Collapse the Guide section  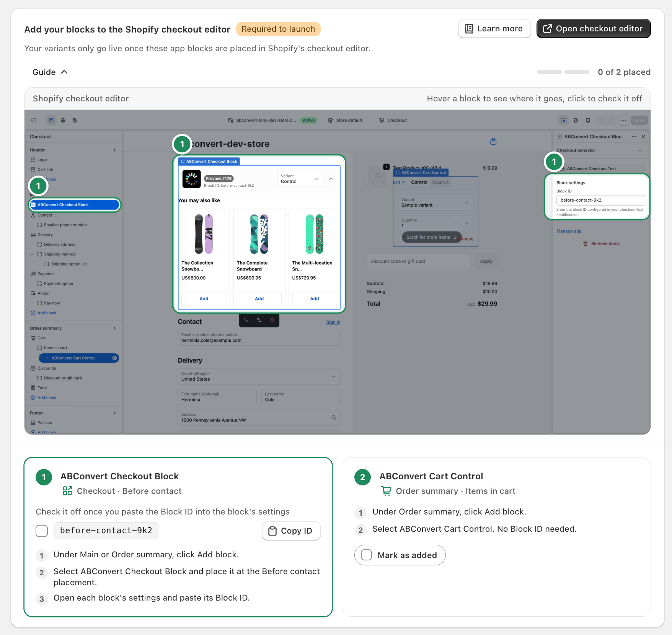pos(50,72)
